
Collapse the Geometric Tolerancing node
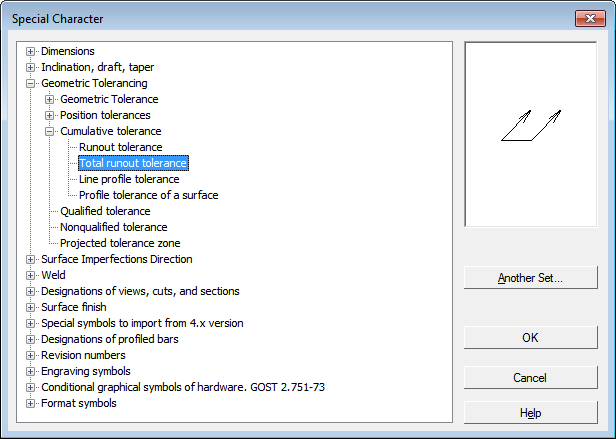[x=31, y=83]
